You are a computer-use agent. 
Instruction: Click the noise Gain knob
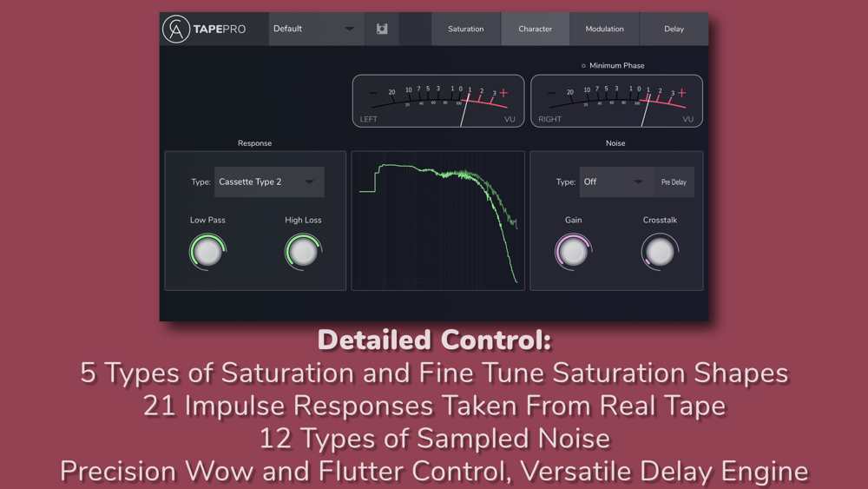coord(573,252)
